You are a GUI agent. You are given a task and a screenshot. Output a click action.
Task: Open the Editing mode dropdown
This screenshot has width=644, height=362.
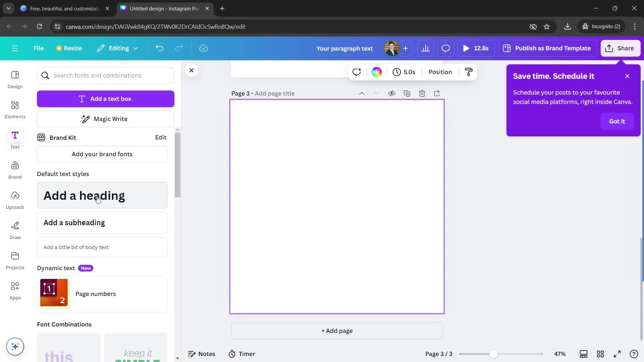[x=117, y=48]
